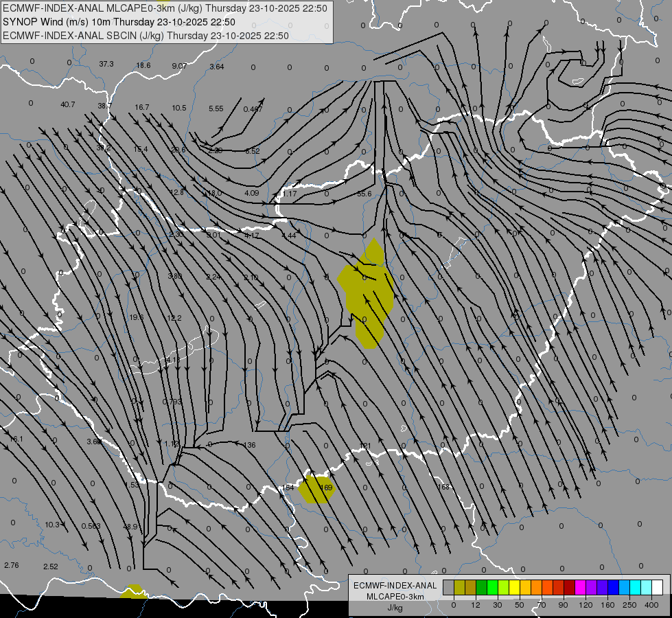Click the 16.7 grid value
Image resolution: width=672 pixels, height=618 pixels.
coord(142,107)
